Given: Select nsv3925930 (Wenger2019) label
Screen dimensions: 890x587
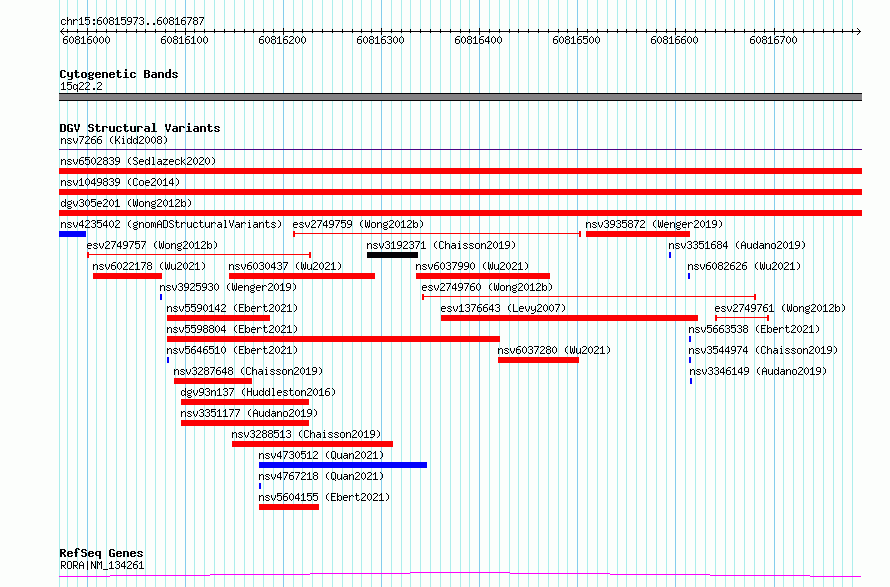Looking at the screenshot, I should coord(228,287).
